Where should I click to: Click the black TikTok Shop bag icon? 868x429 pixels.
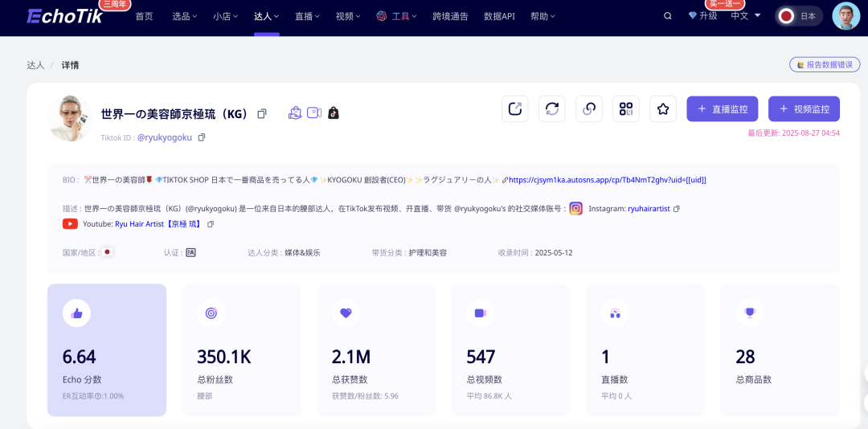(333, 113)
